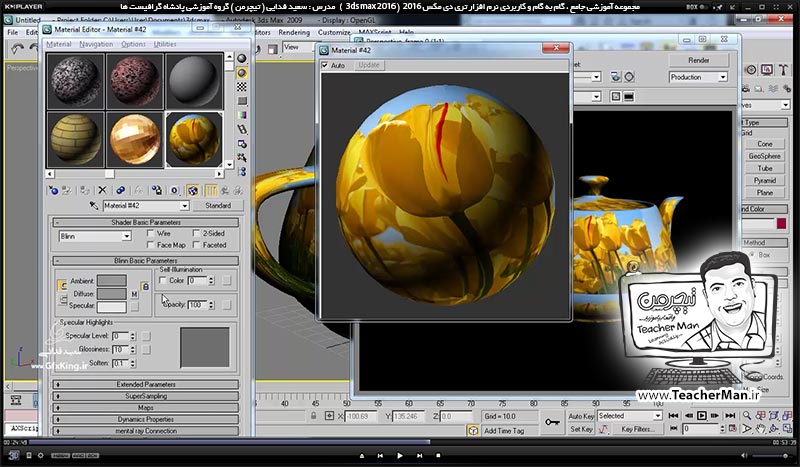Expand the Dynamics Properties rollout
Viewport: 800px width, 467px height.
145,419
